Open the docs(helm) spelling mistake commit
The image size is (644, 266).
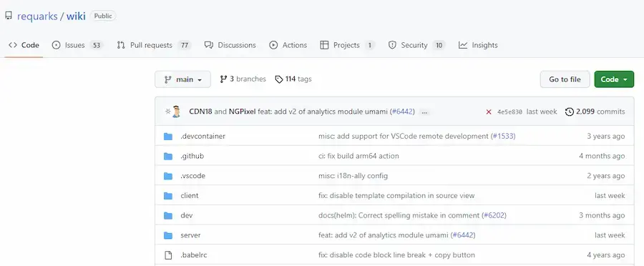(399, 215)
